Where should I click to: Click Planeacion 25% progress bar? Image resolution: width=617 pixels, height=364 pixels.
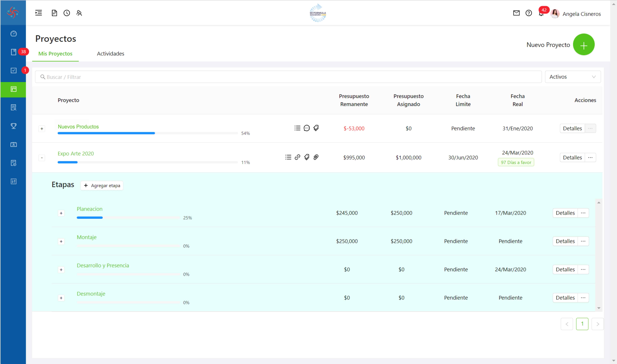click(x=128, y=218)
